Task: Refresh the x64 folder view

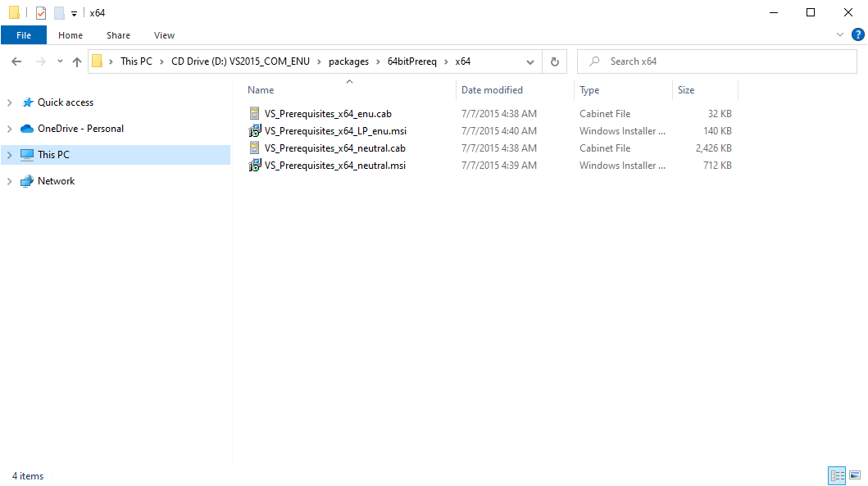Action: [555, 61]
